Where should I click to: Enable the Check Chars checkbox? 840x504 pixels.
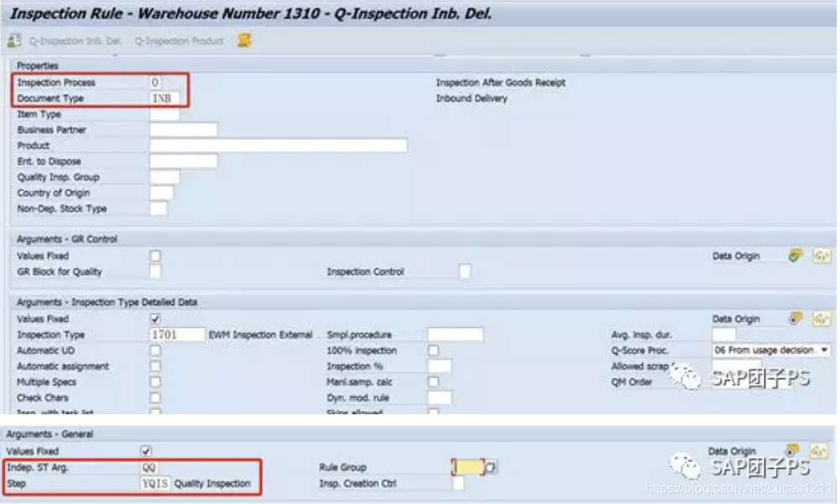click(x=155, y=398)
